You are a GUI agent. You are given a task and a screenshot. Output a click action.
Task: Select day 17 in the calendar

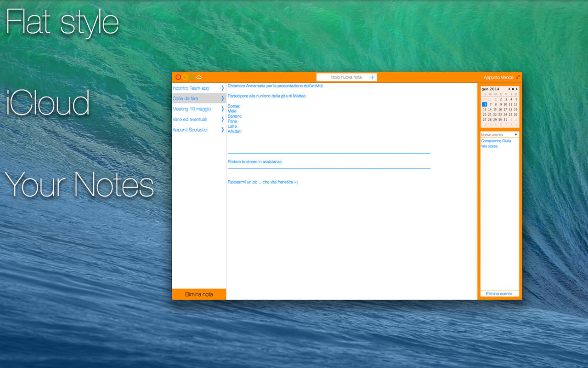pyautogui.click(x=505, y=109)
